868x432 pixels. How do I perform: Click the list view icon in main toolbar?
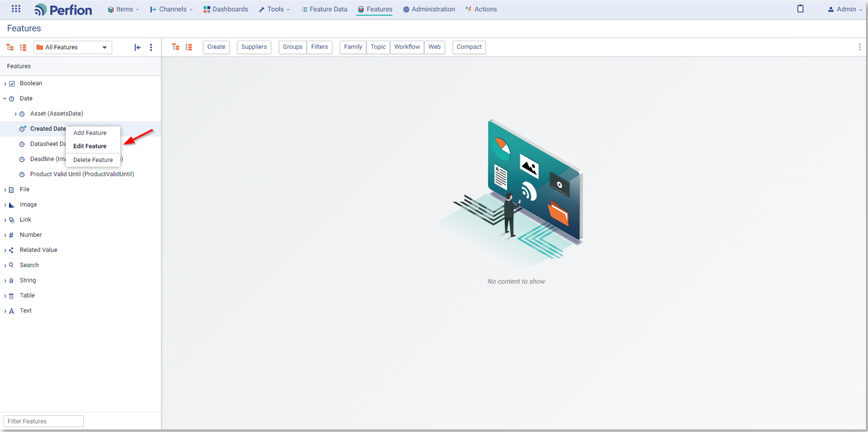(x=189, y=47)
